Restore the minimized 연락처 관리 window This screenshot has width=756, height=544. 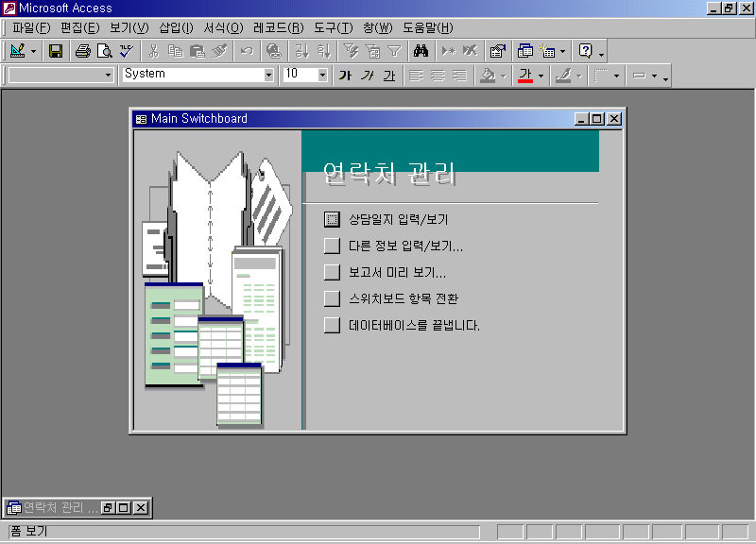point(108,508)
